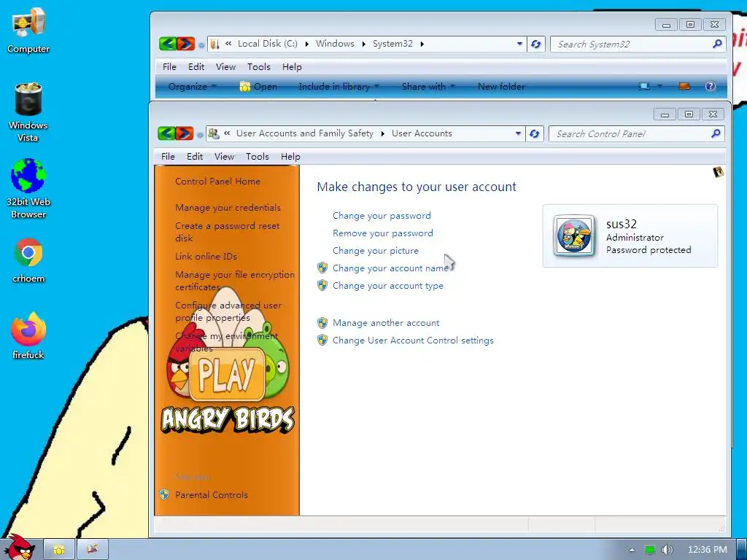The width and height of the screenshot is (747, 560).
Task: Click Change your picture link
Action: click(376, 251)
